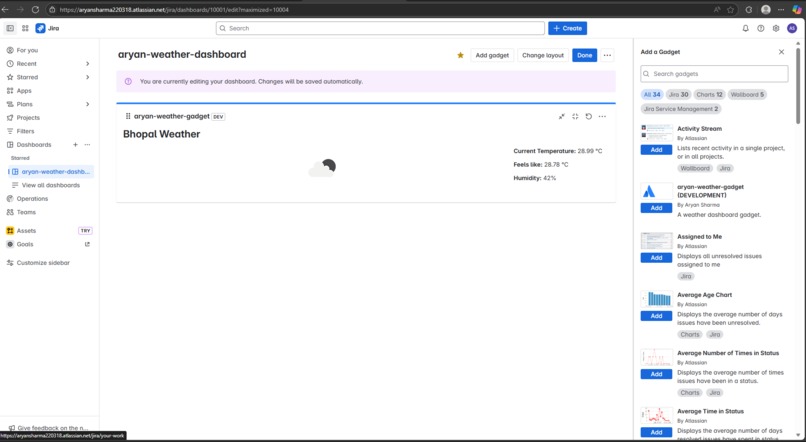Viewport: 806px width, 442px height.
Task: Open the weather gadget's more options menu
Action: click(x=602, y=117)
